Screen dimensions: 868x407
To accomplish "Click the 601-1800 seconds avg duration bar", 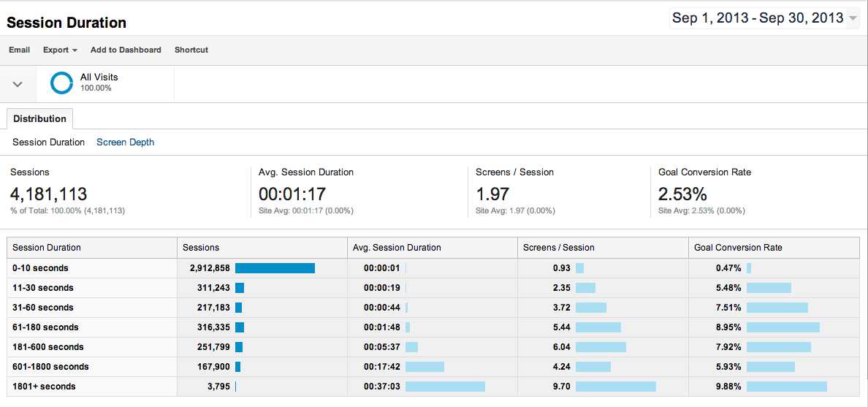I will click(x=425, y=367).
